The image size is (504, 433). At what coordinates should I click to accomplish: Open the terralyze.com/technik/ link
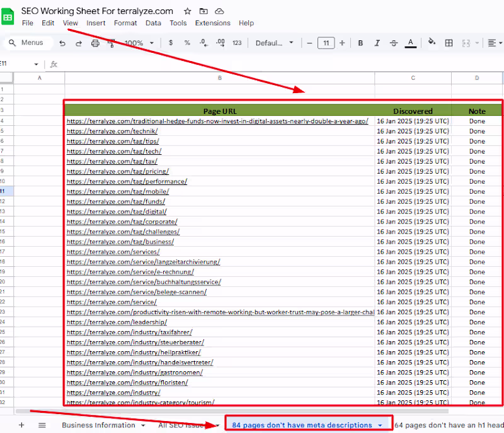pos(112,131)
